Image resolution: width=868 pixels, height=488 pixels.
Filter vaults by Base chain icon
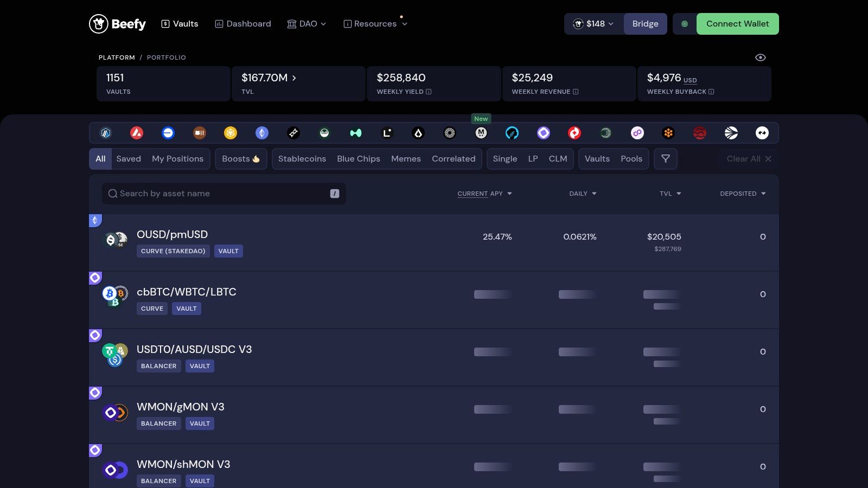point(168,133)
